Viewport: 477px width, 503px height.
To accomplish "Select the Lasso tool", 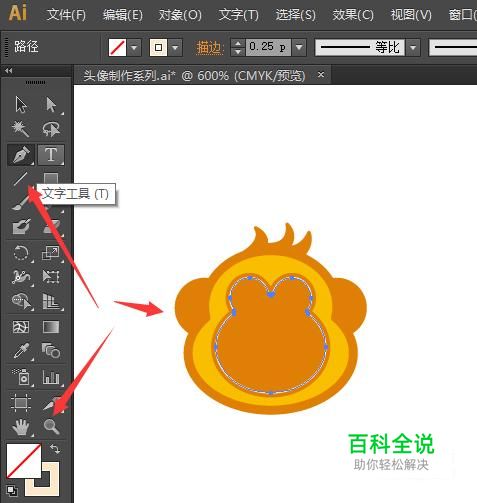I will (x=51, y=129).
